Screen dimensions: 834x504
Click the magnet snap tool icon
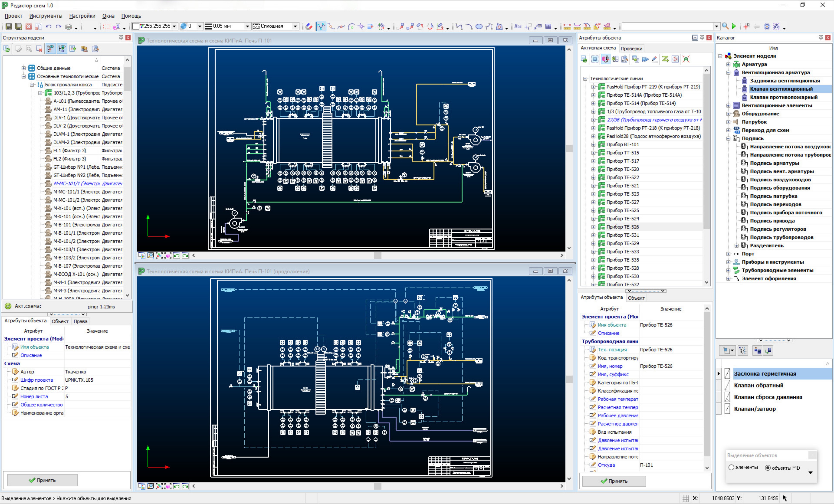[309, 26]
